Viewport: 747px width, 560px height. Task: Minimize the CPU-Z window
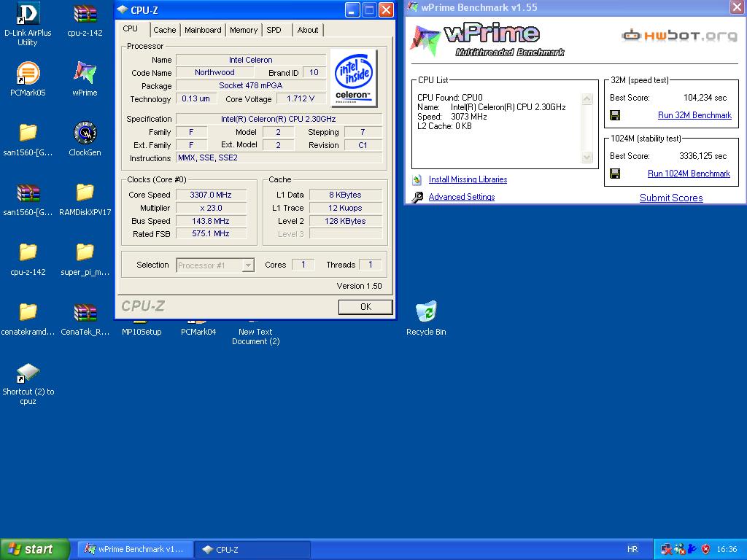coord(352,10)
